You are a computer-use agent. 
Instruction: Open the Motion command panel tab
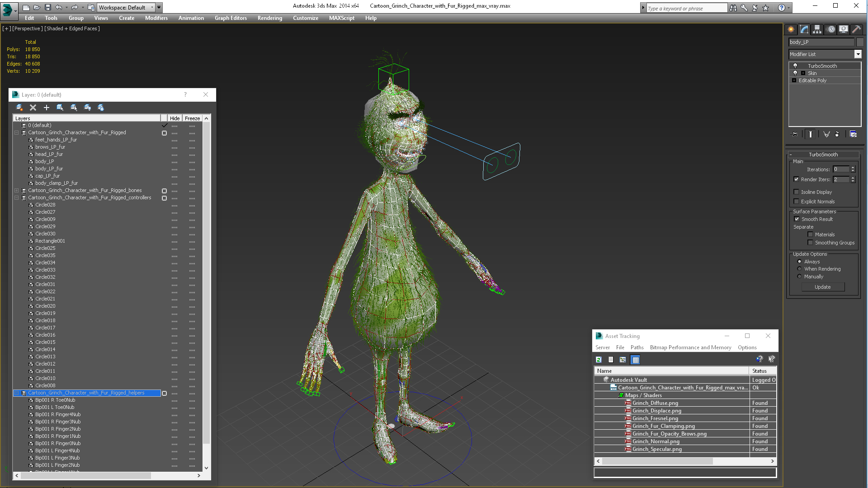tap(830, 29)
